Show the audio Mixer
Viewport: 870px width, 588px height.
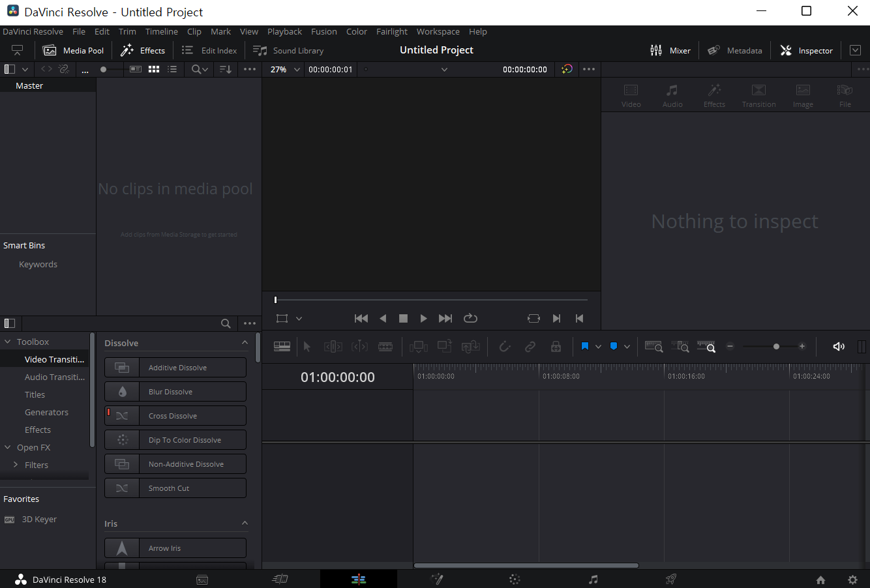coord(670,50)
